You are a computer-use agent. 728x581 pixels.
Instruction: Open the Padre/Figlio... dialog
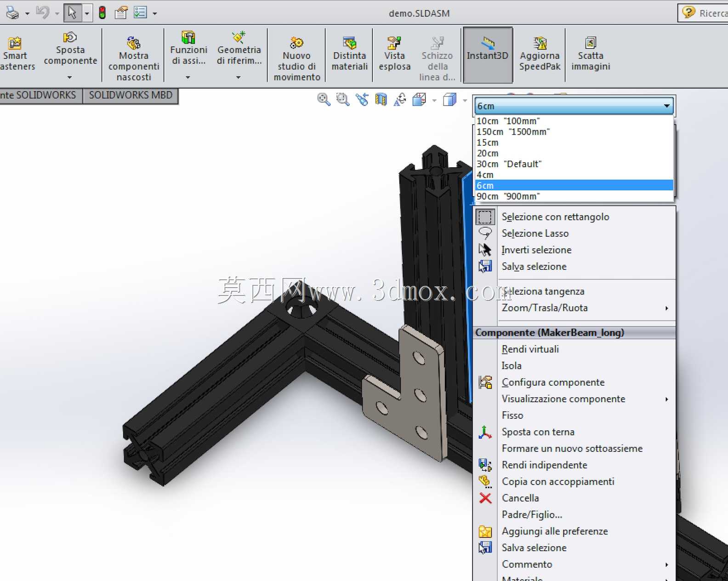(532, 515)
